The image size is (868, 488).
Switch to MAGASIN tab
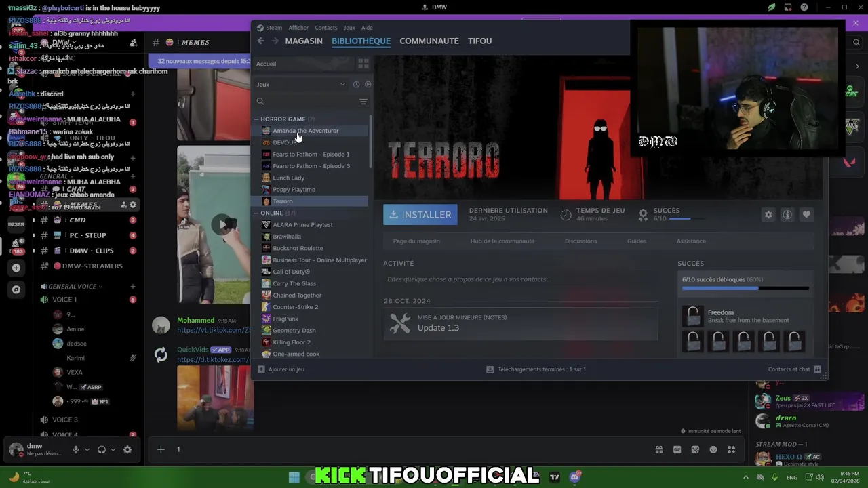pyautogui.click(x=304, y=41)
